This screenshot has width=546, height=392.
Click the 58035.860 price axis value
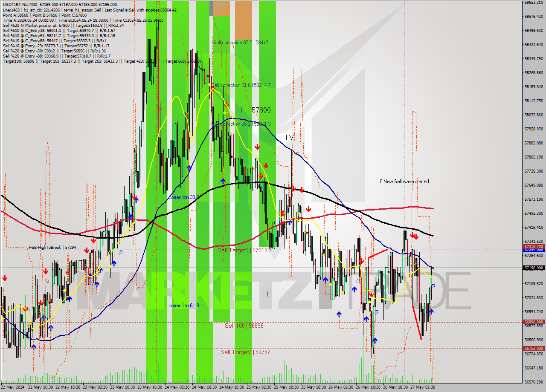click(x=534, y=115)
